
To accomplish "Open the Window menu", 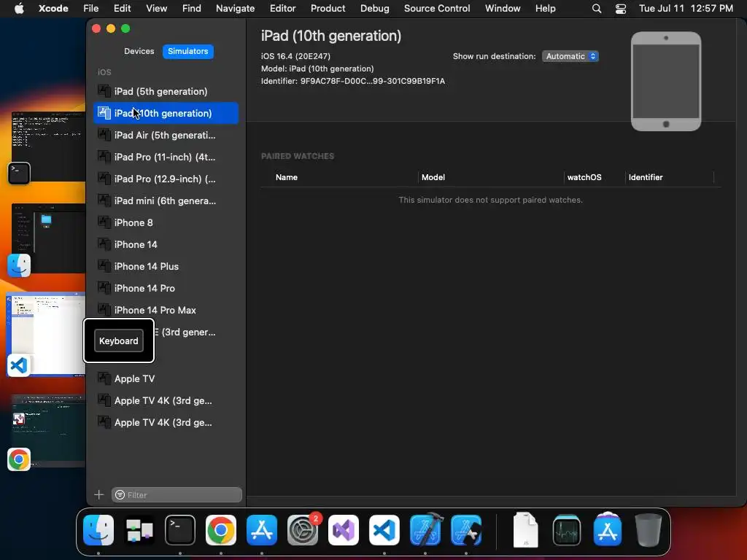I will pyautogui.click(x=503, y=9).
